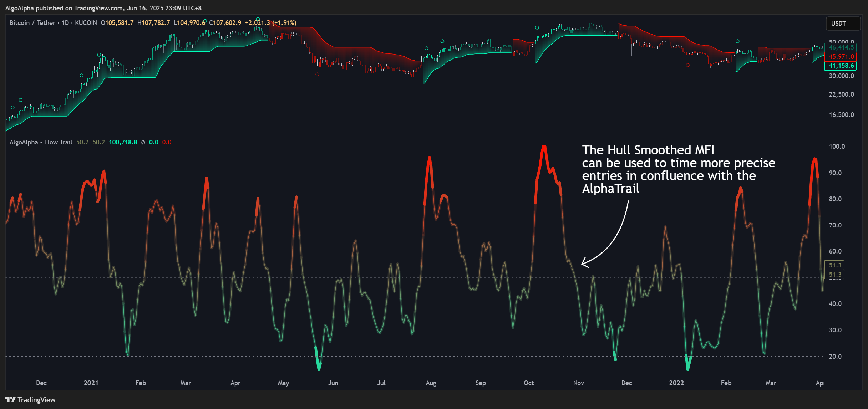Click the 30,000.0 price axis tick

tap(841, 76)
